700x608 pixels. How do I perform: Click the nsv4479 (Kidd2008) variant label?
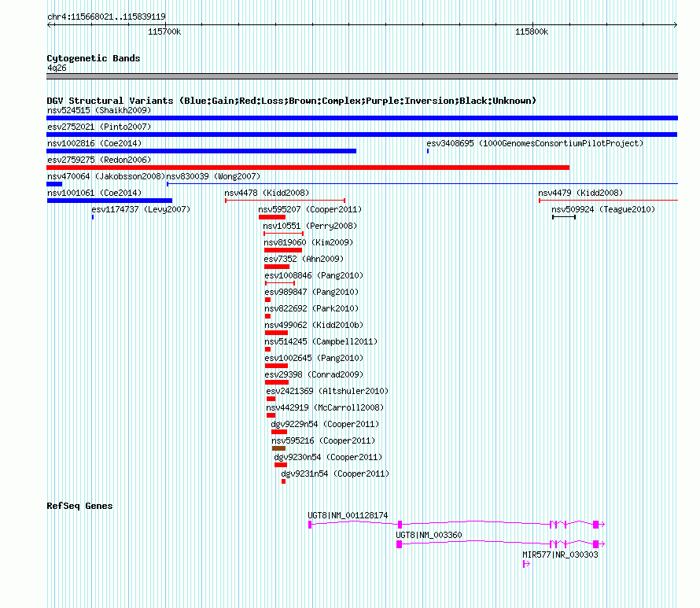pyautogui.click(x=580, y=193)
